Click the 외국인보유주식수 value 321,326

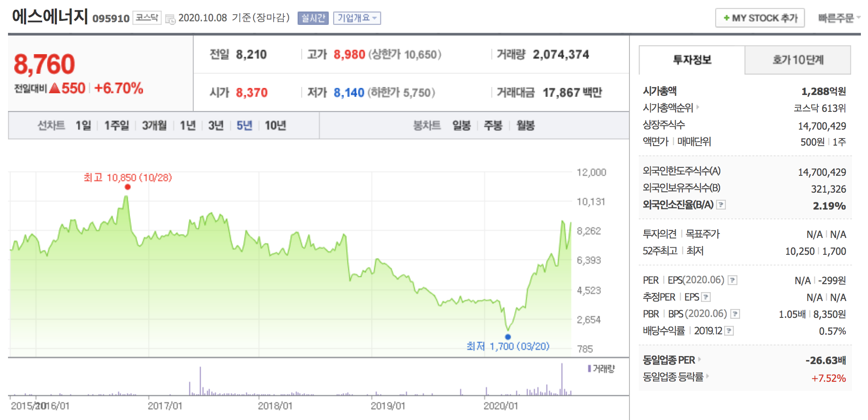pos(828,189)
